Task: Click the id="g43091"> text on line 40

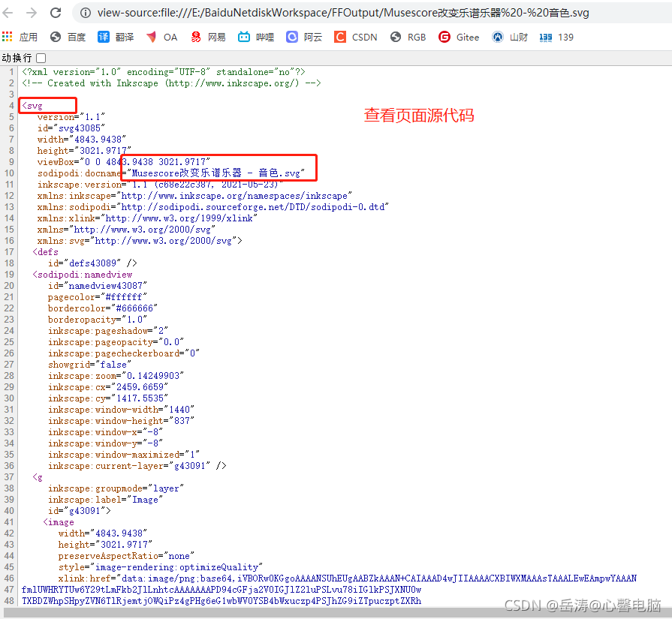Action: point(80,511)
